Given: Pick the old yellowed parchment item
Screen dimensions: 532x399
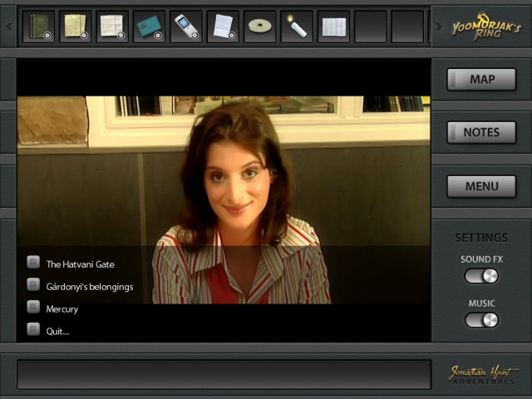Looking at the screenshot, I should point(75,26).
